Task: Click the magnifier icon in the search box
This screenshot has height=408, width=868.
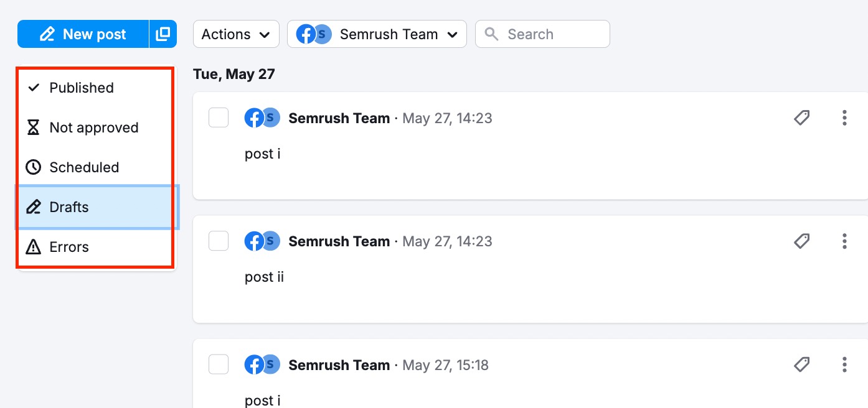Action: coord(492,34)
